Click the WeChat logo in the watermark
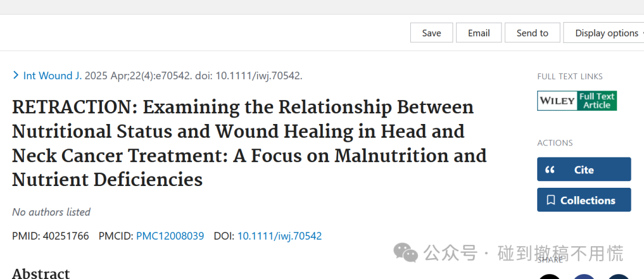Screen dimensions: 644x279 click(405, 252)
